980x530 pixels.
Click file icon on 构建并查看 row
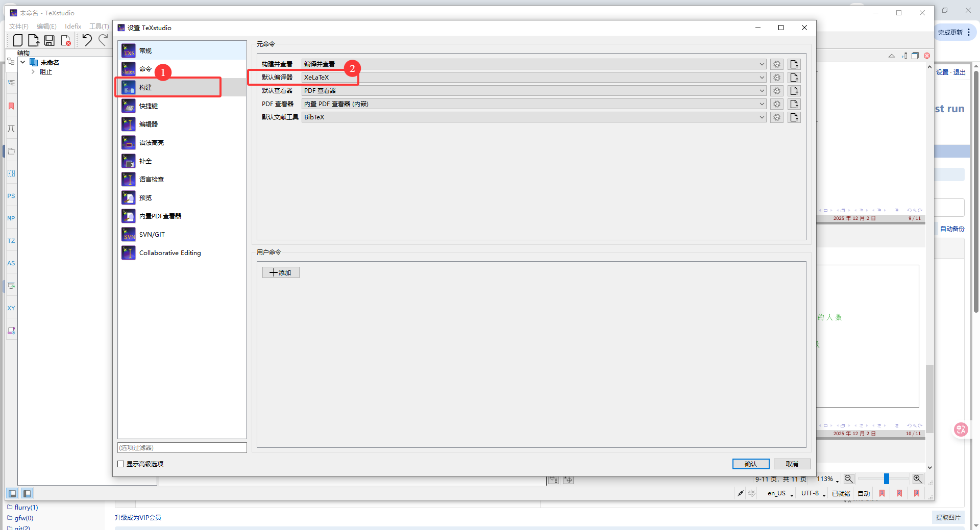794,64
